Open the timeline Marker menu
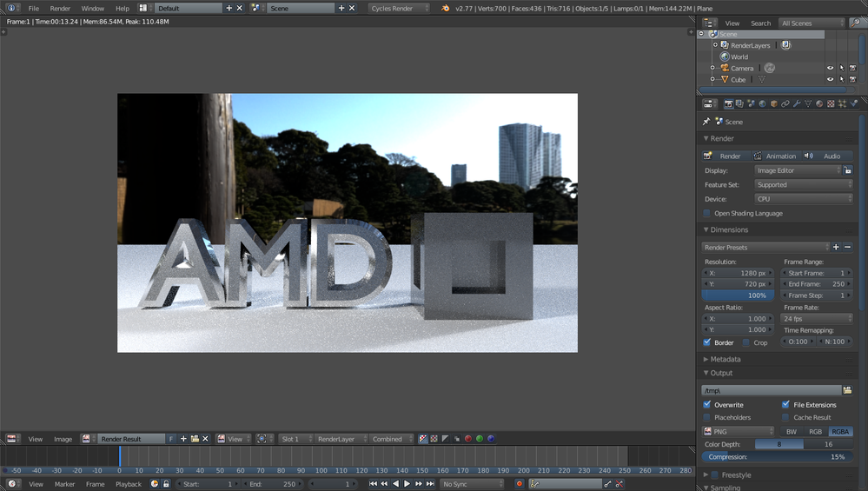The height and width of the screenshot is (491, 868). point(64,484)
